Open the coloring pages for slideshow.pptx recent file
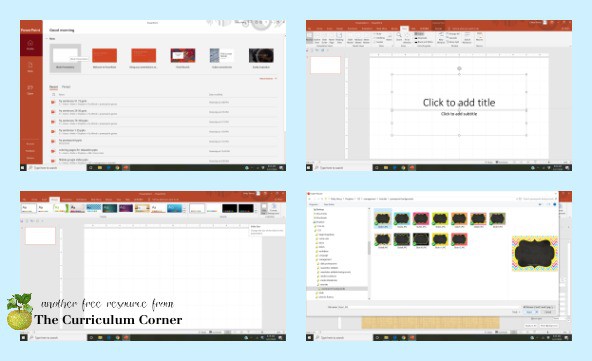592x361 pixels. tap(164, 151)
